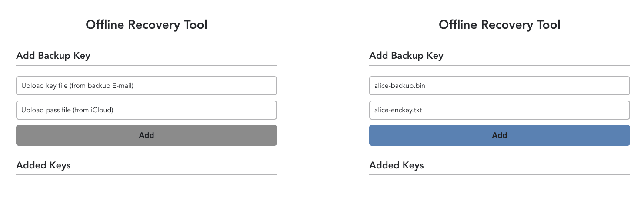The image size is (644, 218).
Task: Click the divider line under the gray-form "Add Backup Key"
Action: click(x=146, y=65)
